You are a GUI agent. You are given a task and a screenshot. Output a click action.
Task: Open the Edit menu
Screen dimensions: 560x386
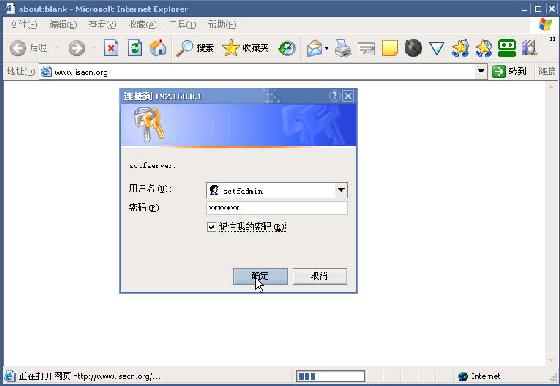(63, 25)
